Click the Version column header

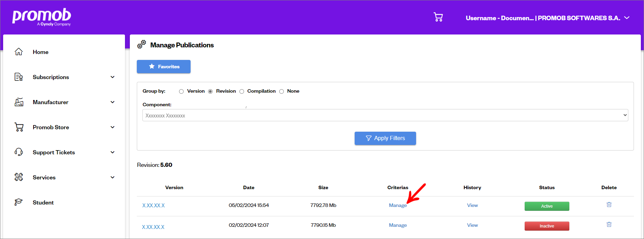click(174, 187)
